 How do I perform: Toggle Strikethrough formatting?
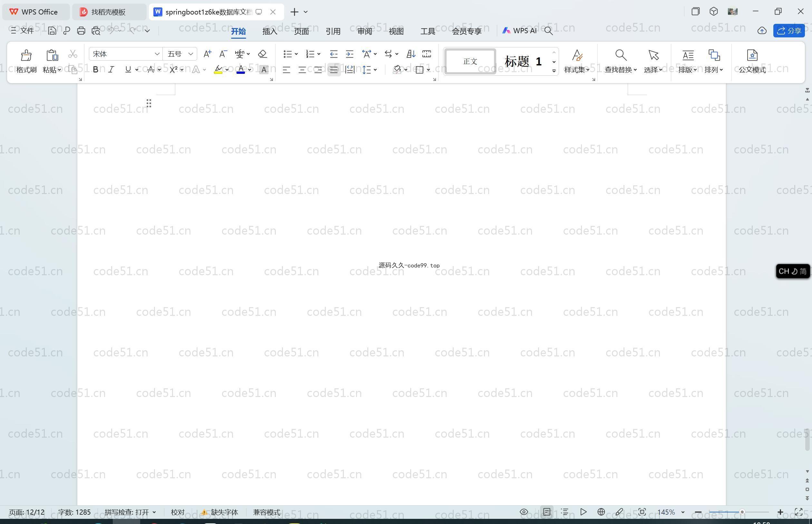[151, 70]
